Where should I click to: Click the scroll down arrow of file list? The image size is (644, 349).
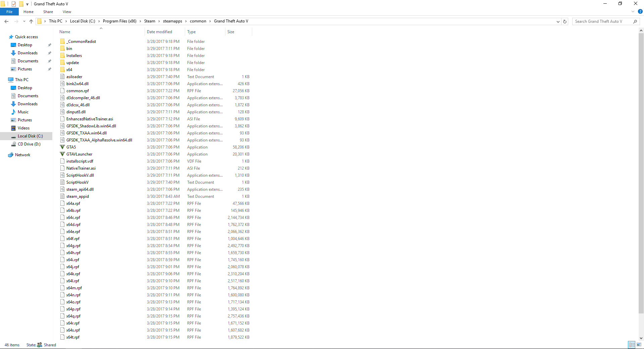(641, 338)
